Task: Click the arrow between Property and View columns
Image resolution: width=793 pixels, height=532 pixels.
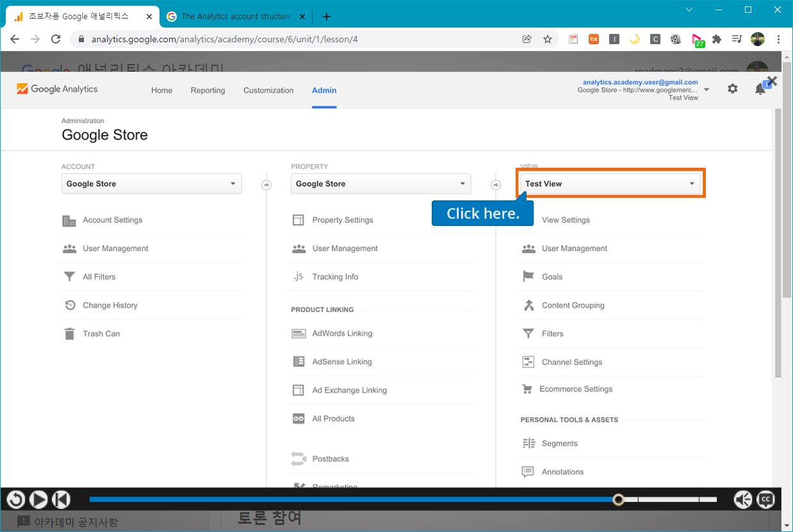Action: 495,185
